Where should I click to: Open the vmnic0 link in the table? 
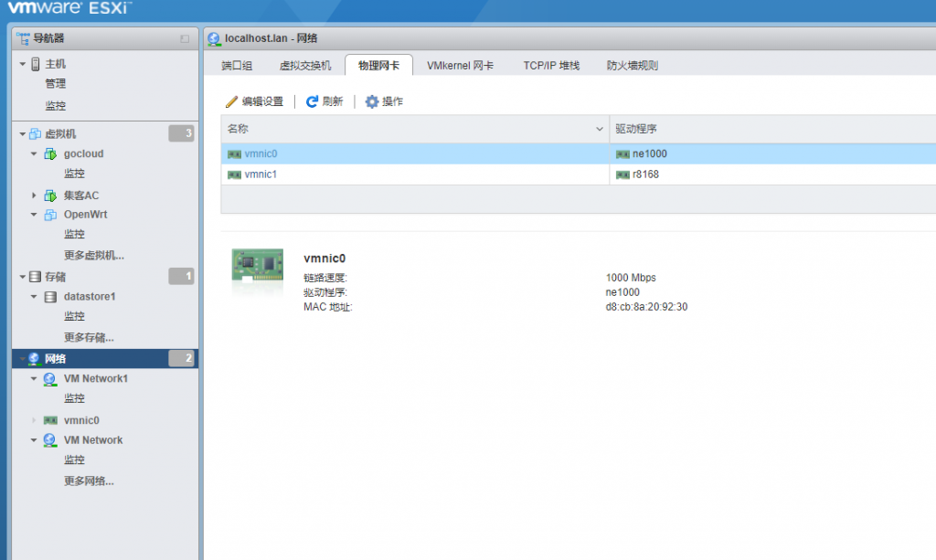coord(261,153)
